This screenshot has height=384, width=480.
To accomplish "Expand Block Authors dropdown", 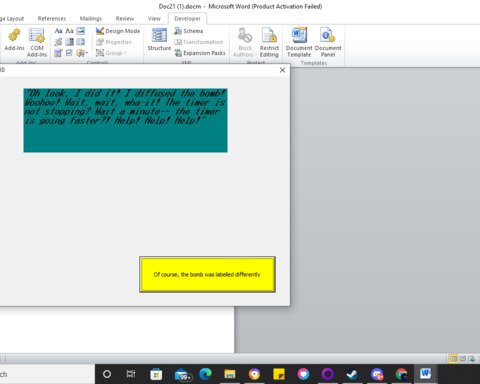I will pyautogui.click(x=245, y=42).
